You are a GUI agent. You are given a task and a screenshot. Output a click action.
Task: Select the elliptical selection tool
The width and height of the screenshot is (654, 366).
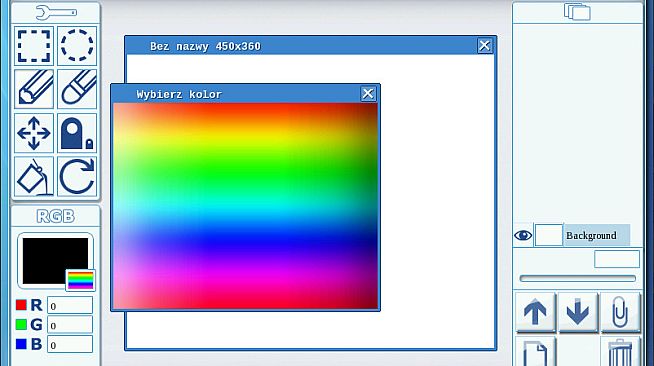pos(77,45)
